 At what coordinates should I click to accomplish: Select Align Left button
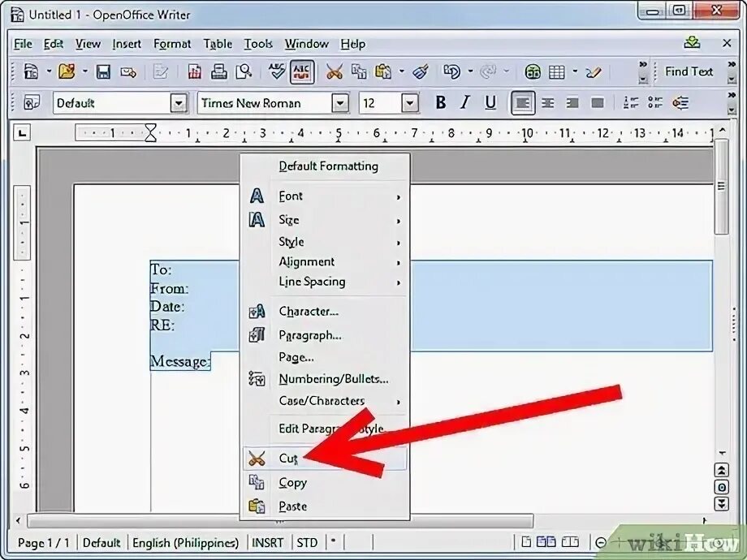pos(523,103)
